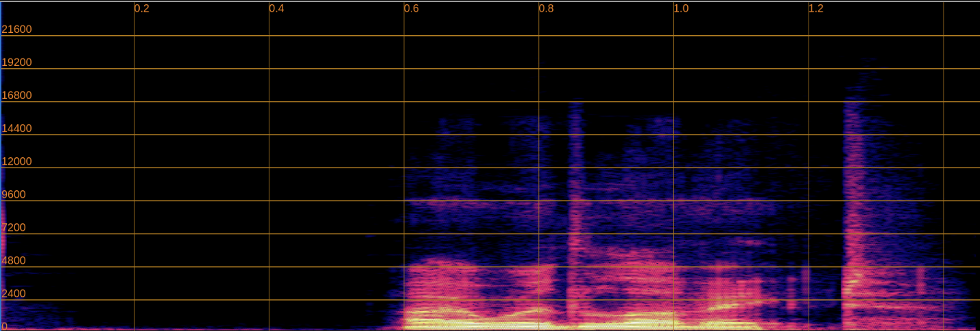Viewport: 980px width, 331px height.
Task: Select the 12000 frequency label
Action: point(16,161)
